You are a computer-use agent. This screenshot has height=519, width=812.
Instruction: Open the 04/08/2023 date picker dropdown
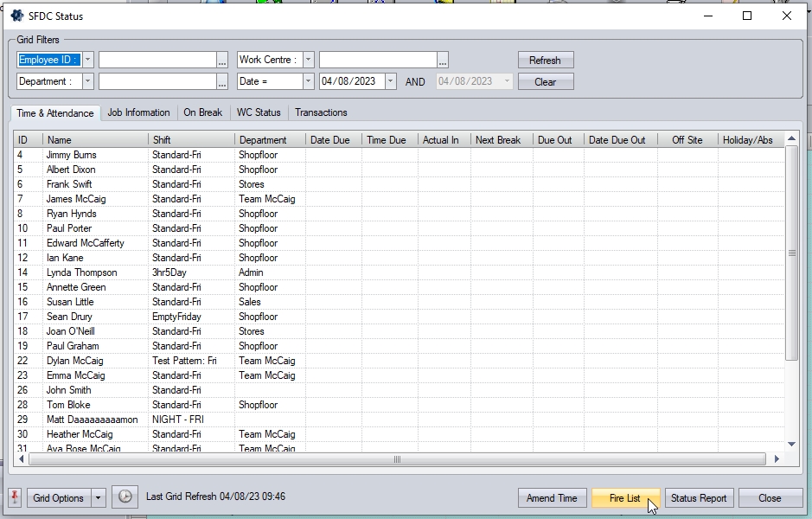(390, 81)
